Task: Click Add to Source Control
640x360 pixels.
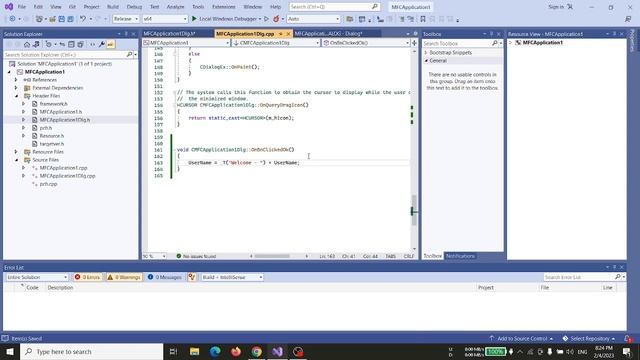Action: coord(521,338)
